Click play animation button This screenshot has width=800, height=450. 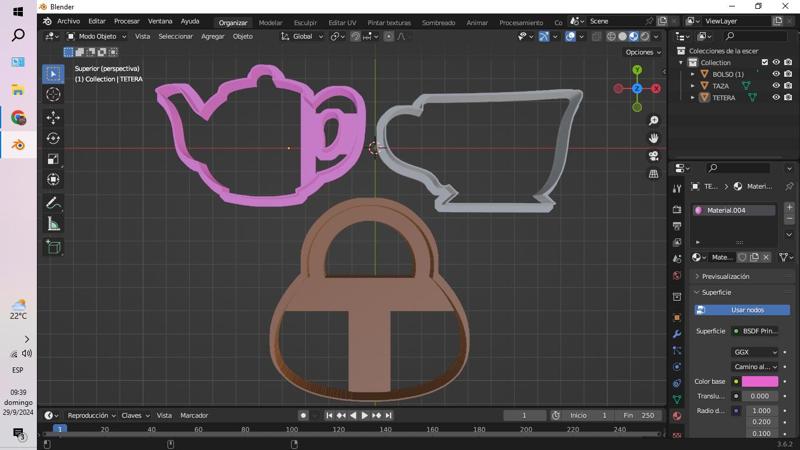[x=365, y=415]
